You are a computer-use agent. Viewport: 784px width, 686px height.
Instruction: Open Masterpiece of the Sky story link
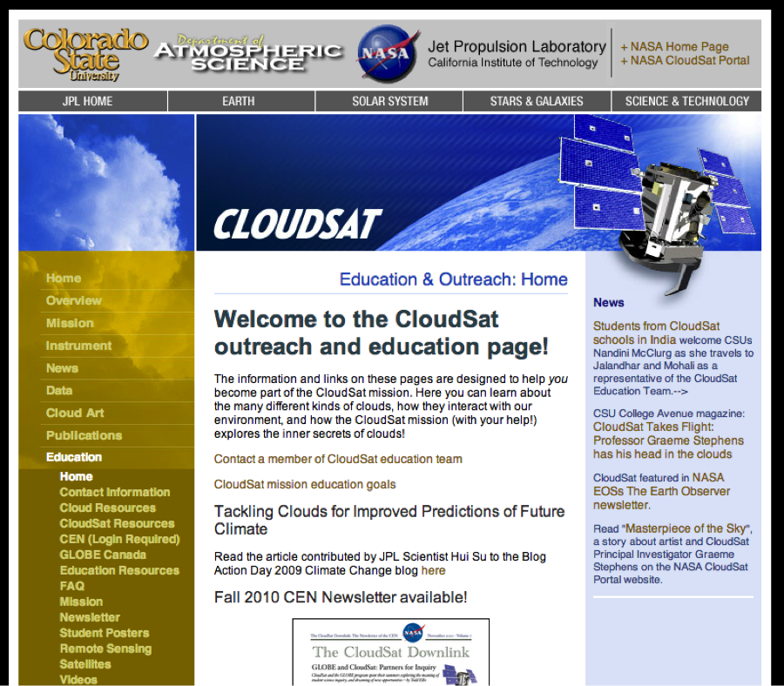[687, 528]
